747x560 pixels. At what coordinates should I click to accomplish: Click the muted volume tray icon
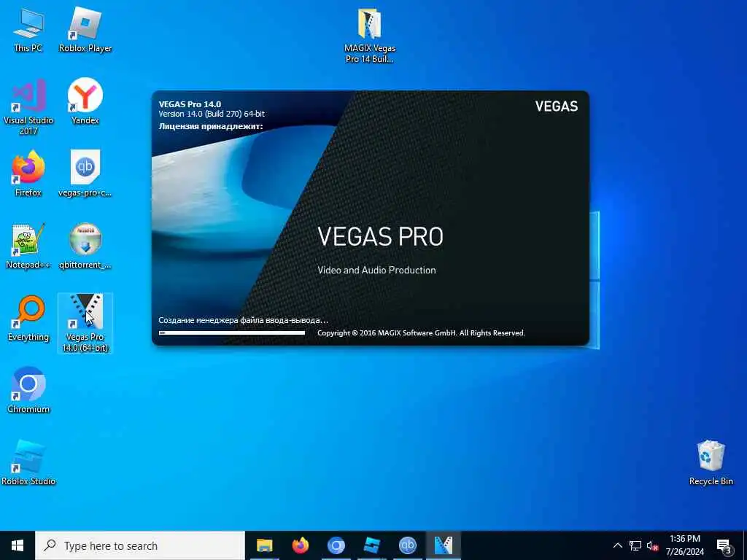tap(652, 545)
